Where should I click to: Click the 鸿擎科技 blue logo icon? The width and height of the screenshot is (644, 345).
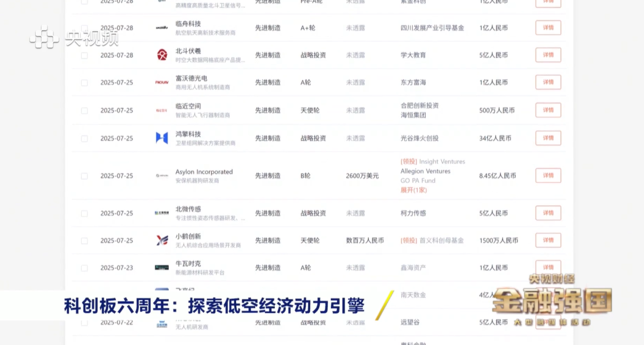[162, 138]
